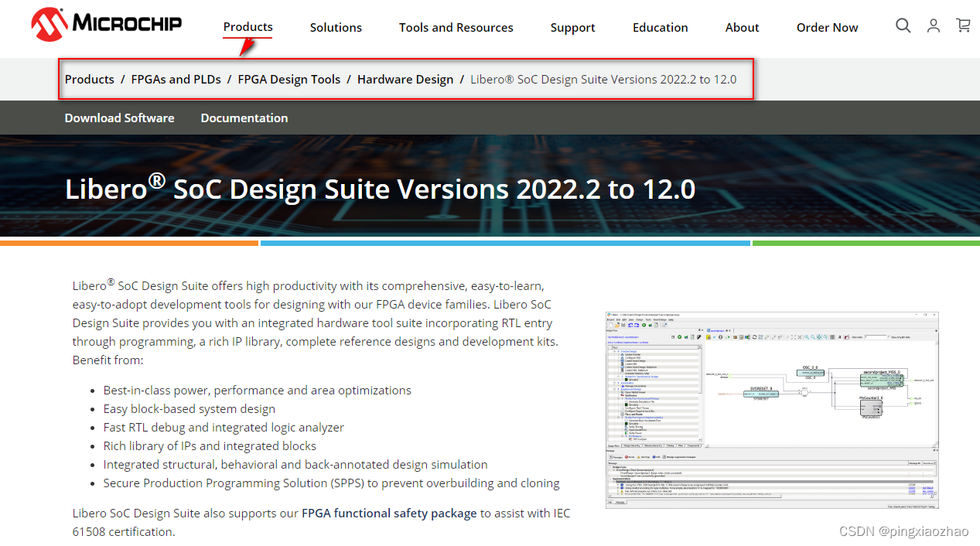This screenshot has height=546, width=980.
Task: Open the shopping cart icon
Action: click(963, 26)
